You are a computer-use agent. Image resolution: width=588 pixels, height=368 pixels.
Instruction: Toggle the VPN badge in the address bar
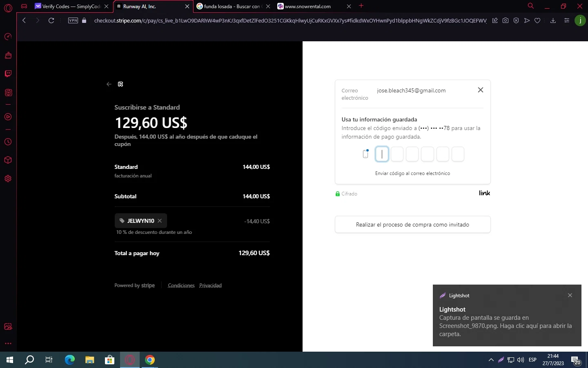73,20
